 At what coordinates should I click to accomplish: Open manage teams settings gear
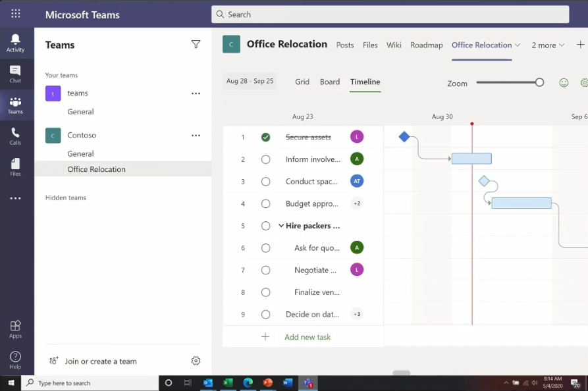(196, 361)
